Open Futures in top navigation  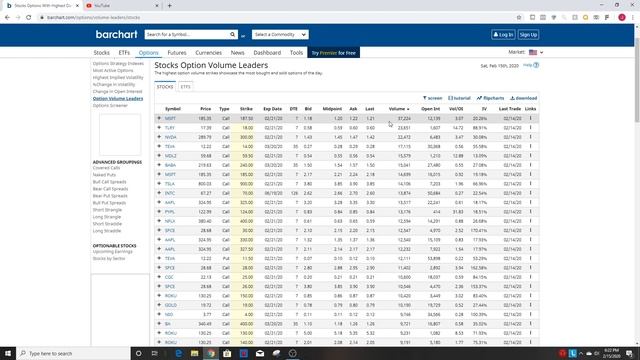tap(177, 53)
